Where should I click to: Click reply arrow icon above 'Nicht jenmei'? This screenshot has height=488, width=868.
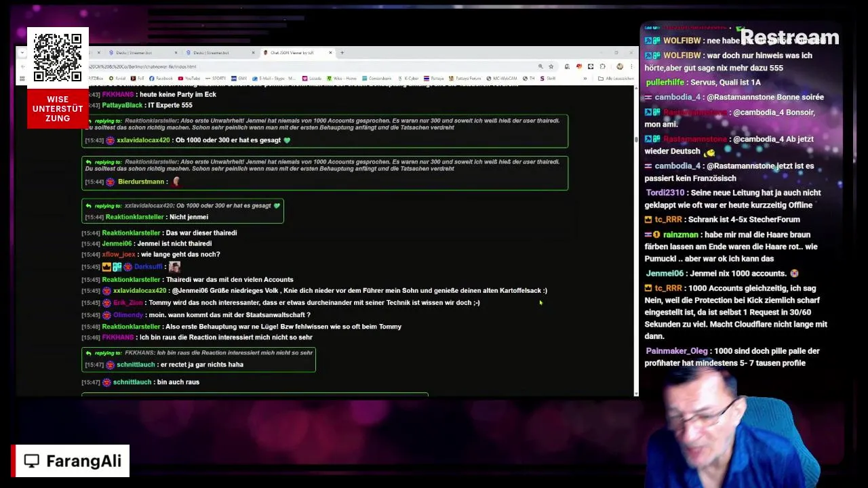click(x=88, y=205)
